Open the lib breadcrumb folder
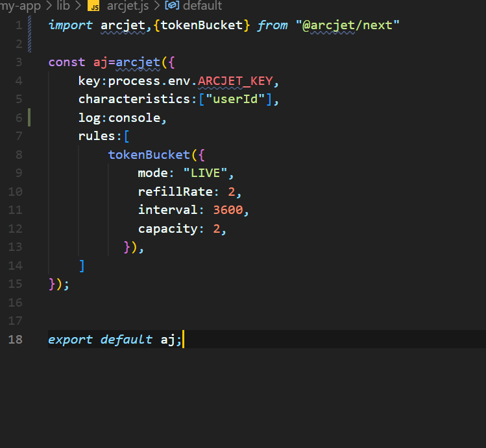486x448 pixels. point(63,5)
